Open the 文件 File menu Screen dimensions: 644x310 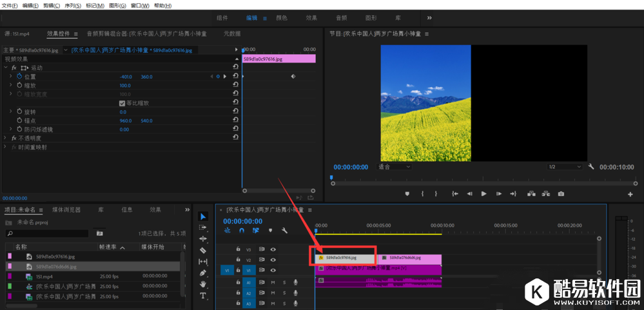coord(10,5)
